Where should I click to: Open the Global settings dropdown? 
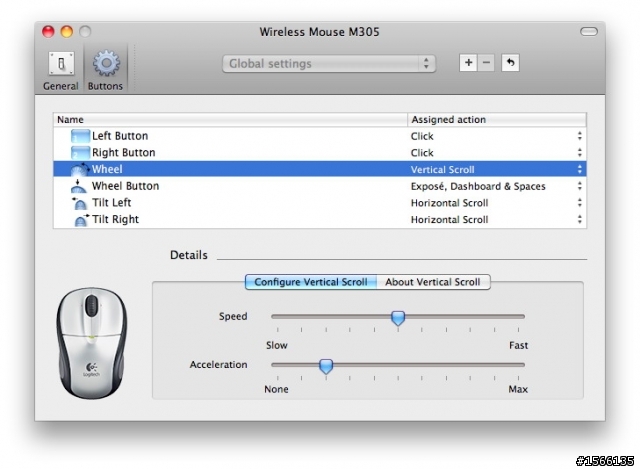(x=329, y=64)
